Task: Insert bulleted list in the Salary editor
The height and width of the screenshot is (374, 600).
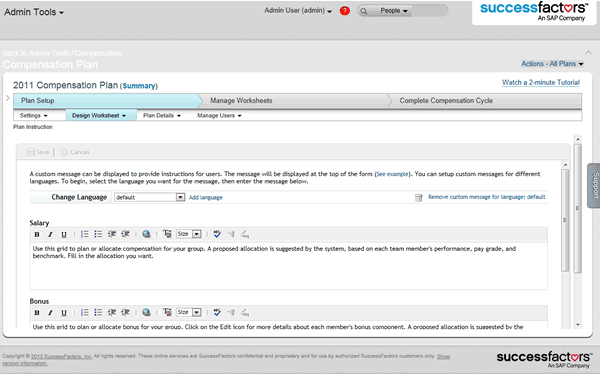Action: pyautogui.click(x=98, y=234)
